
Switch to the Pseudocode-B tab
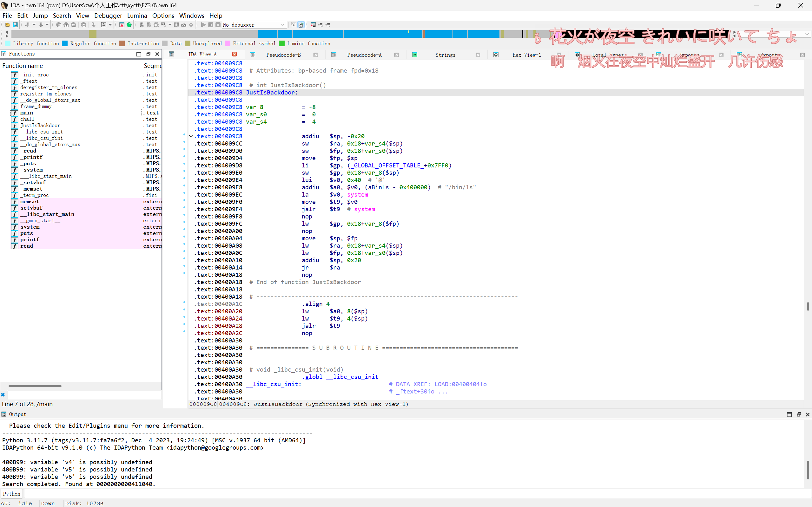pos(283,55)
